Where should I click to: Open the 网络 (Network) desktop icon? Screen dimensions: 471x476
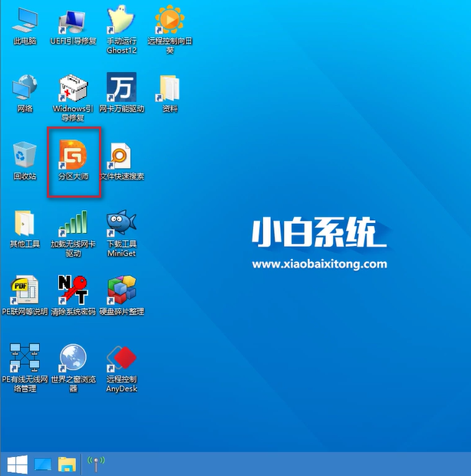(25, 88)
